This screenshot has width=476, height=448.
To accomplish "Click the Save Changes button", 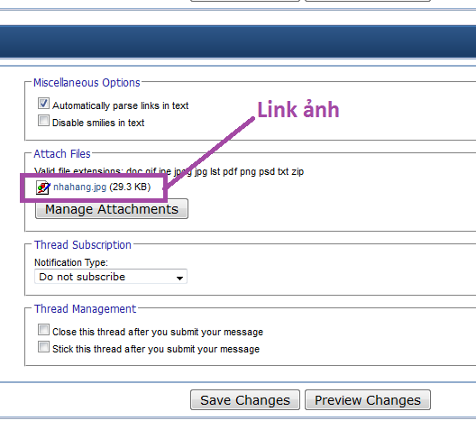I will [245, 400].
